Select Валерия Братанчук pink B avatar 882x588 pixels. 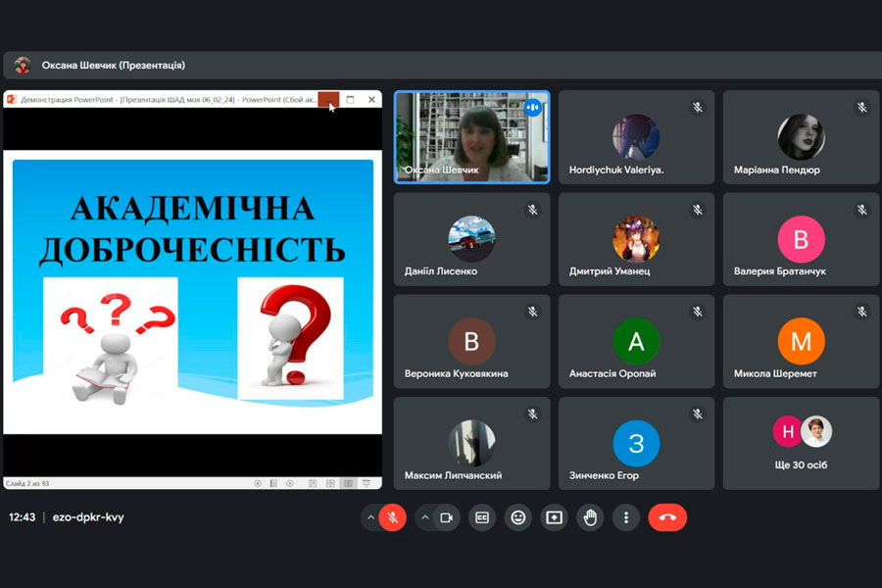[801, 239]
